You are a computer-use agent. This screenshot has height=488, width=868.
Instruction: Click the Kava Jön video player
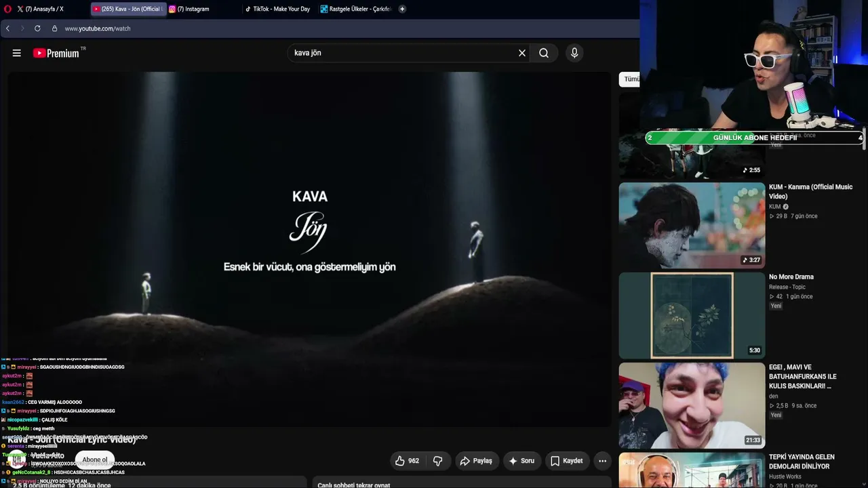click(309, 249)
